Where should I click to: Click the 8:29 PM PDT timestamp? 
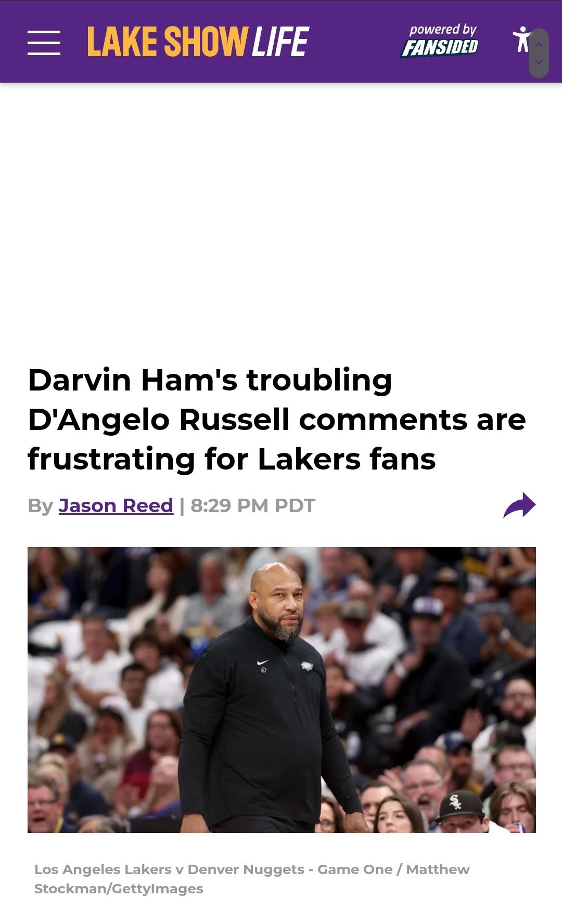click(x=253, y=505)
